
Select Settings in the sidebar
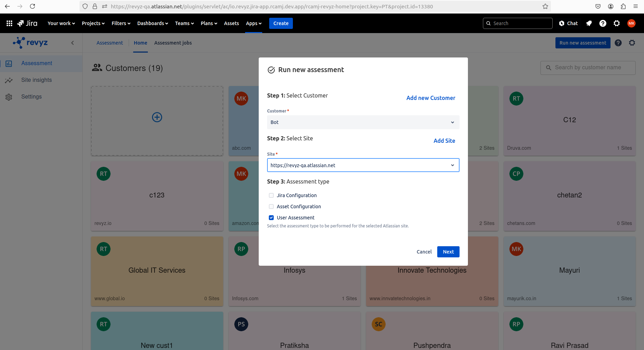41,97
